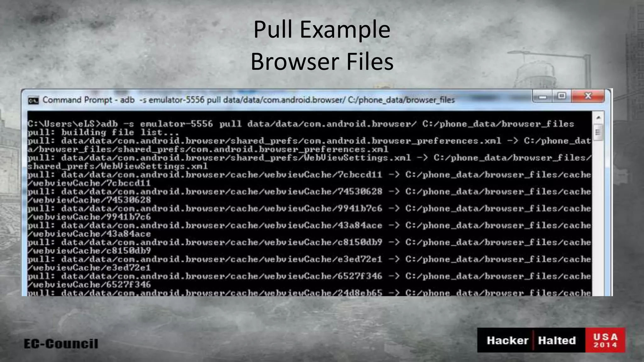Viewport: 644px width, 362px height.
Task: Minimize the Command Prompt window
Action: pyautogui.click(x=542, y=96)
